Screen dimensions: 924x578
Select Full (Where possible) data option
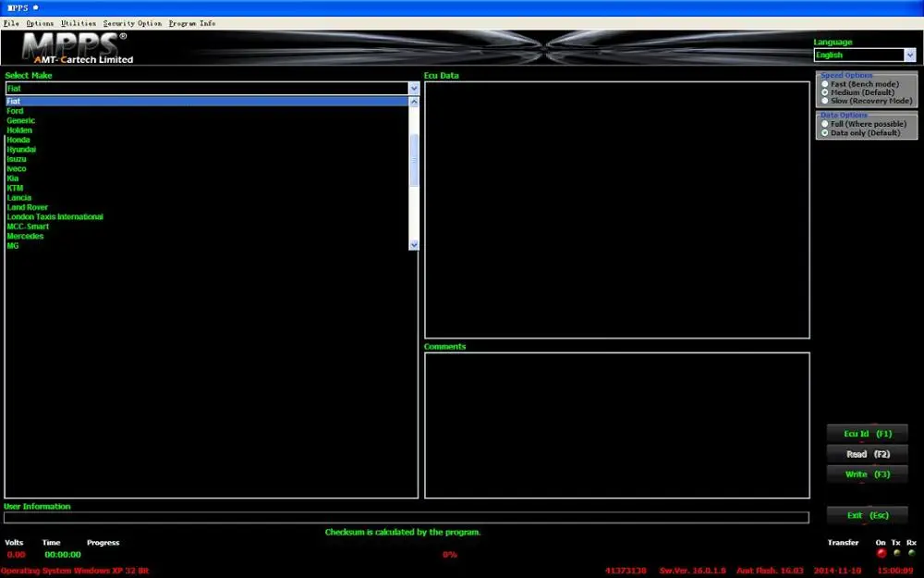click(823, 123)
